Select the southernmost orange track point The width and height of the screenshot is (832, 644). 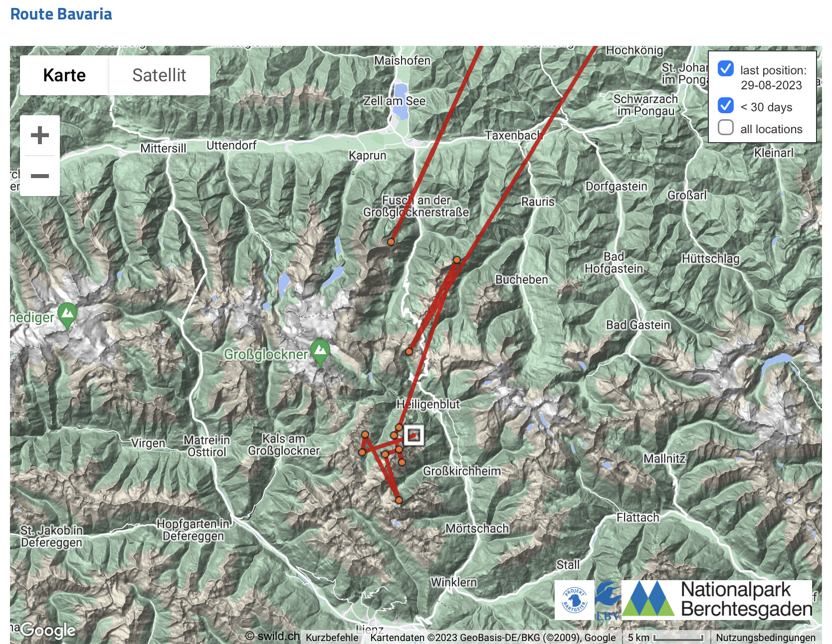[399, 500]
